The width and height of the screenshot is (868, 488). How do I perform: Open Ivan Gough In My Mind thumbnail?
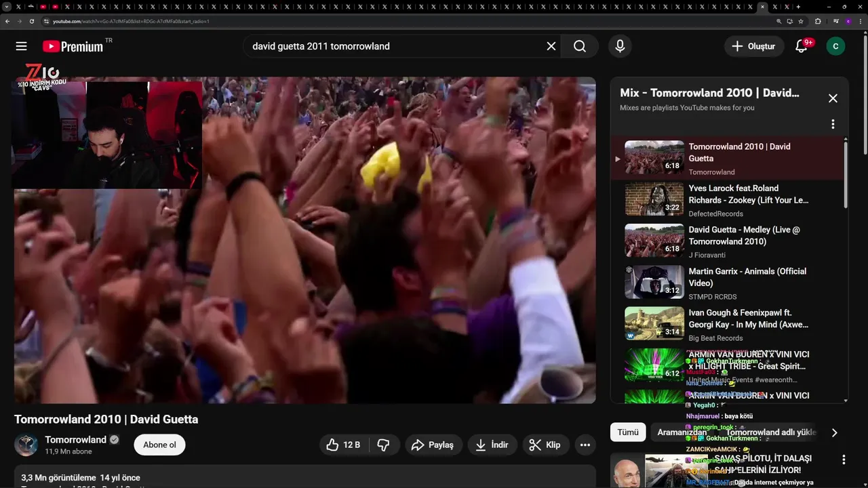(x=654, y=323)
